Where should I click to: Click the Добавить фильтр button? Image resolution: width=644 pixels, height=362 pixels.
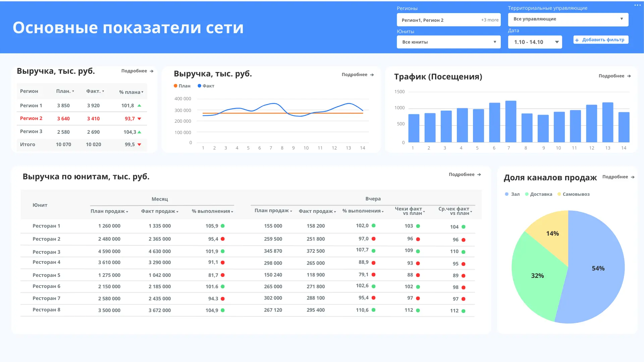click(600, 40)
